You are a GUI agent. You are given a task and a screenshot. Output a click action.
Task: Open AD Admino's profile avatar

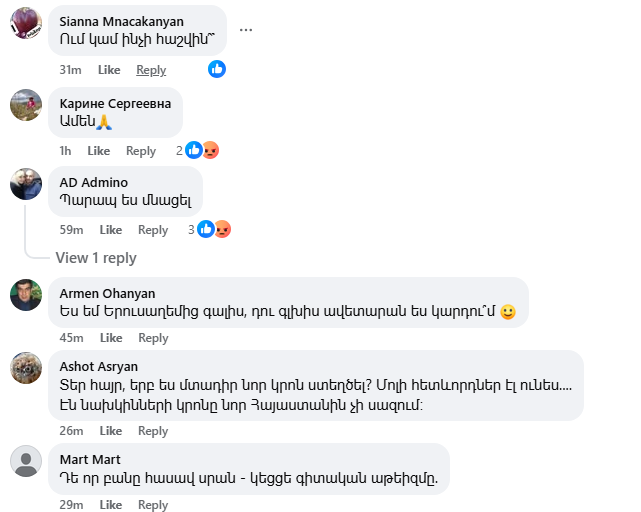(25, 184)
